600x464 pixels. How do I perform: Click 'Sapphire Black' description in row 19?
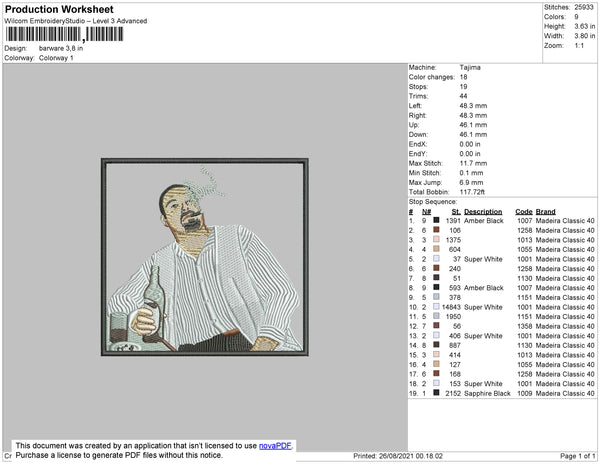pyautogui.click(x=487, y=393)
